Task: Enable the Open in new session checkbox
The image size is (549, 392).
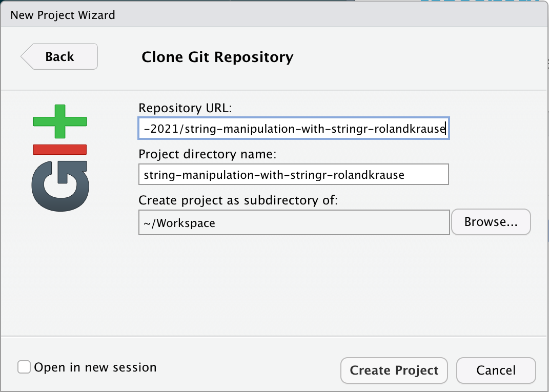Action: tap(24, 367)
